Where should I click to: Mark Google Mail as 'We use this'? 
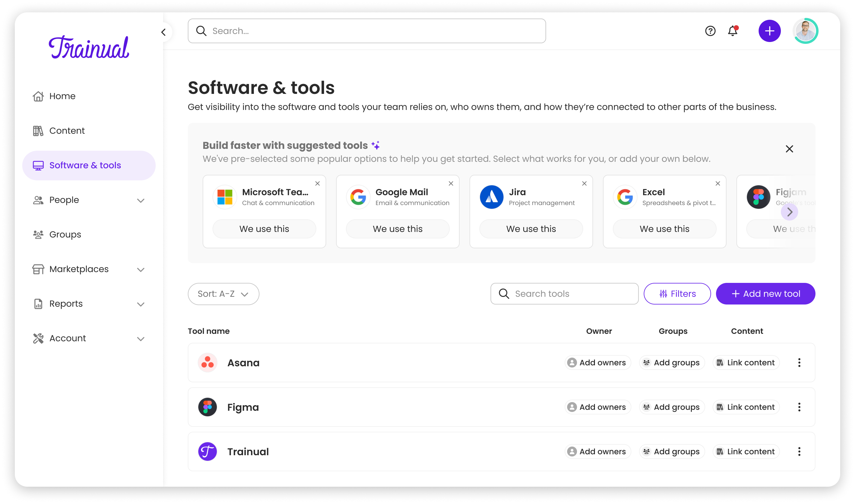click(x=398, y=229)
